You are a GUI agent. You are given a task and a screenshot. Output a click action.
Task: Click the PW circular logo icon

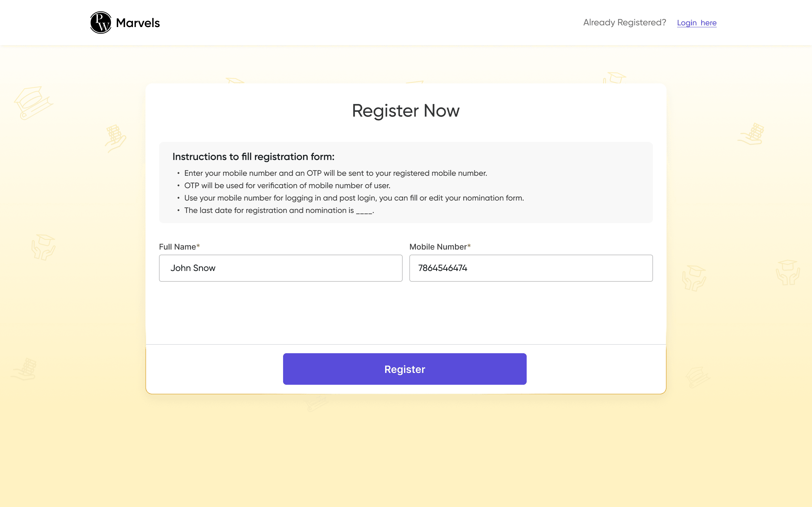(x=101, y=23)
